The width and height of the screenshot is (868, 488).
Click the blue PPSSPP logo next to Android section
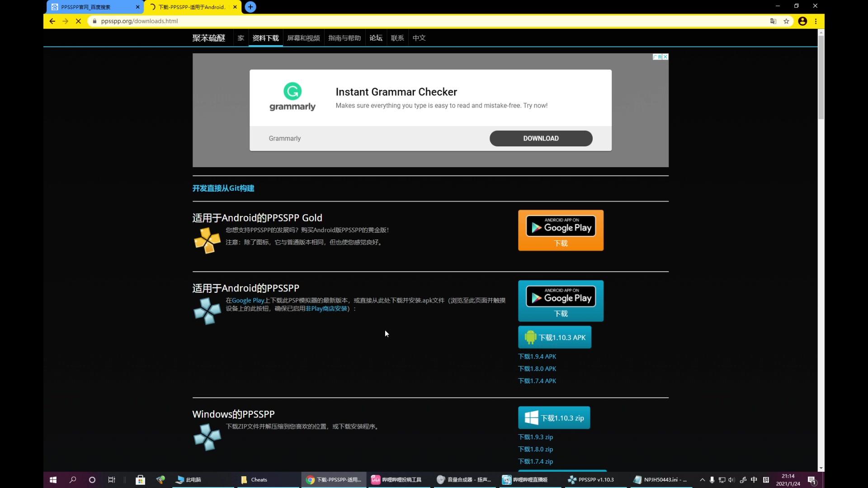pos(207,311)
